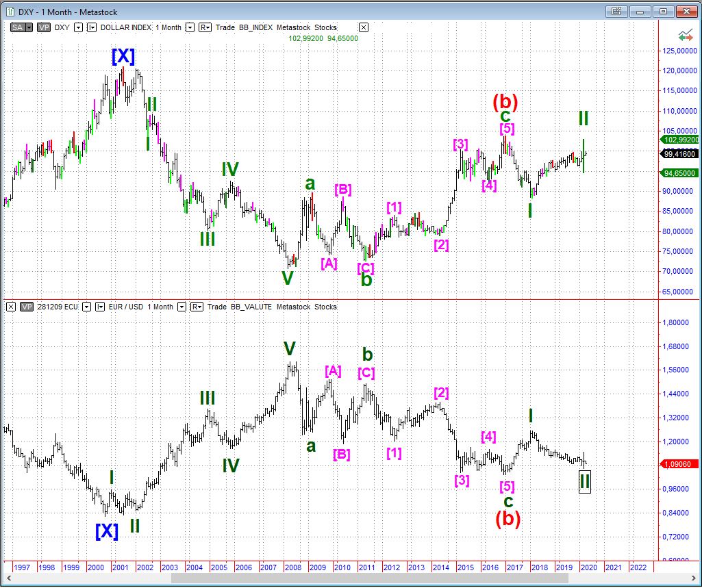The image size is (702, 588).
Task: Click the DOLLAR INDEX security name
Action: [126, 27]
